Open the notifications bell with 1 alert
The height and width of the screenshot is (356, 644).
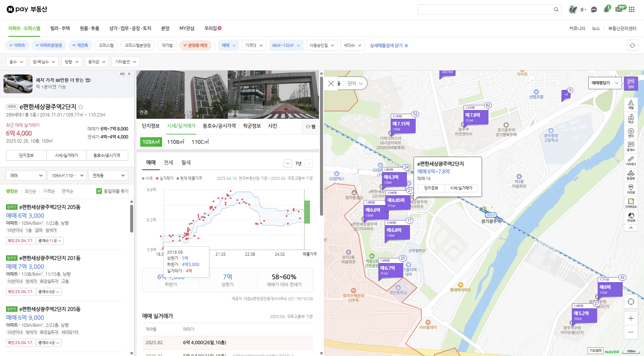coord(606,9)
